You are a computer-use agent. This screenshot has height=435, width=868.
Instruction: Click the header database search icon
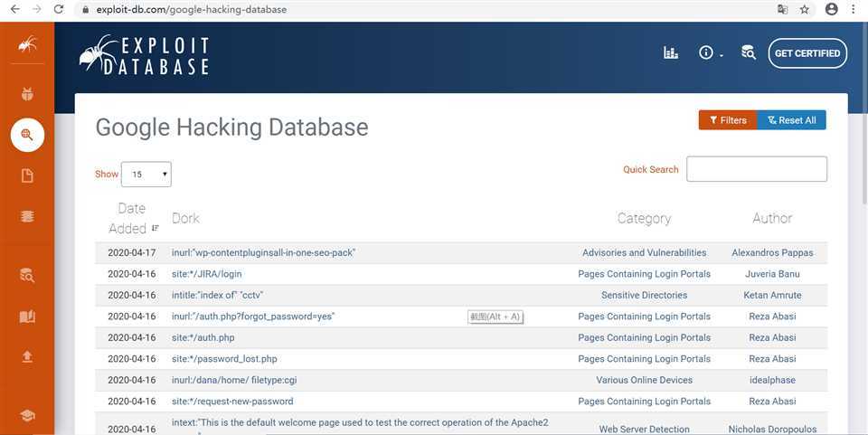coord(749,52)
